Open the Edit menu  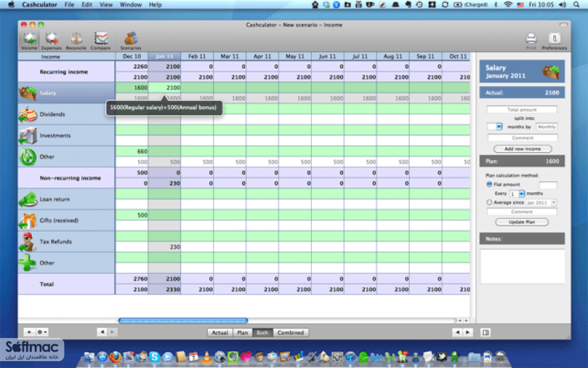point(87,5)
